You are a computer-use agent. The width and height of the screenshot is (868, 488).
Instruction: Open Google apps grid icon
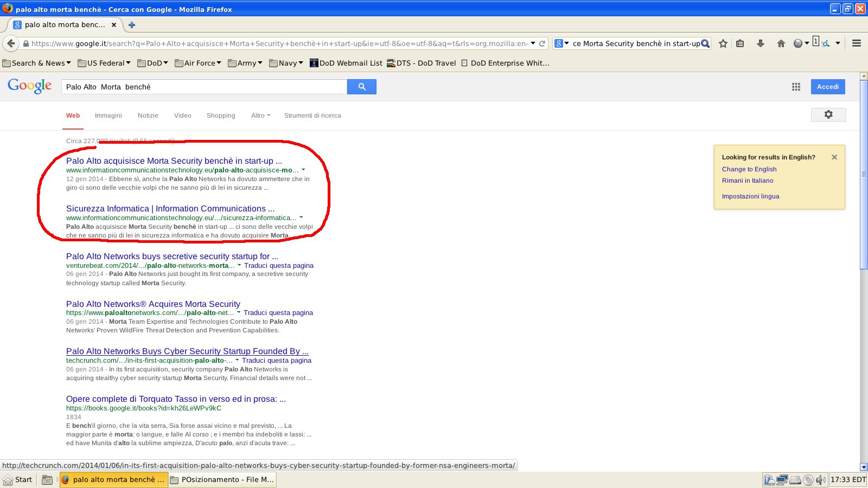(x=796, y=87)
